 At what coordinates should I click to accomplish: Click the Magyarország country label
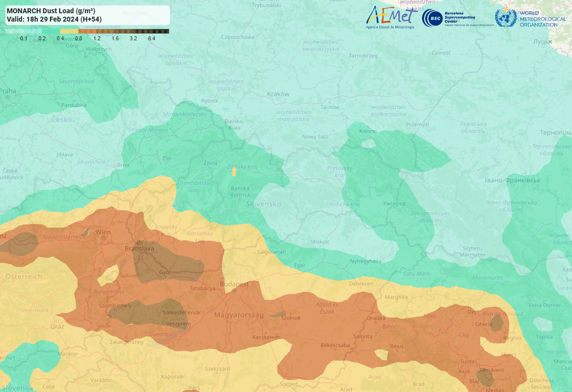coord(239,315)
